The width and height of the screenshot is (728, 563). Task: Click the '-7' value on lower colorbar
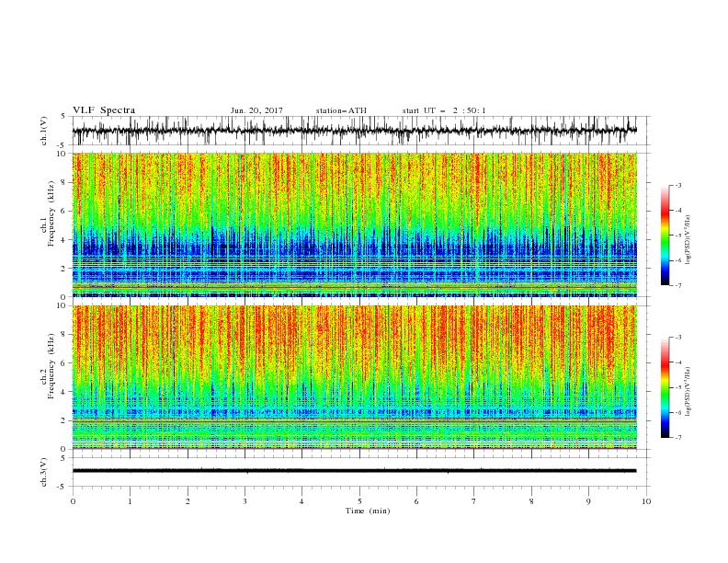(x=677, y=437)
